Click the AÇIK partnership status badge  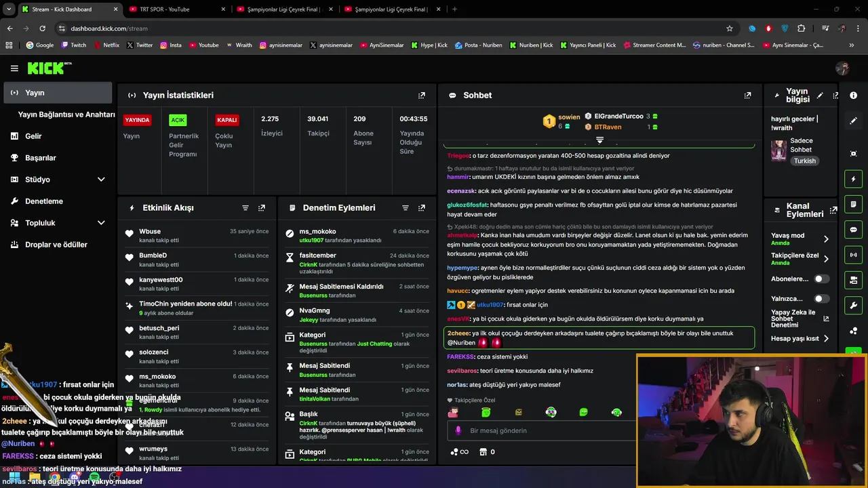178,120
